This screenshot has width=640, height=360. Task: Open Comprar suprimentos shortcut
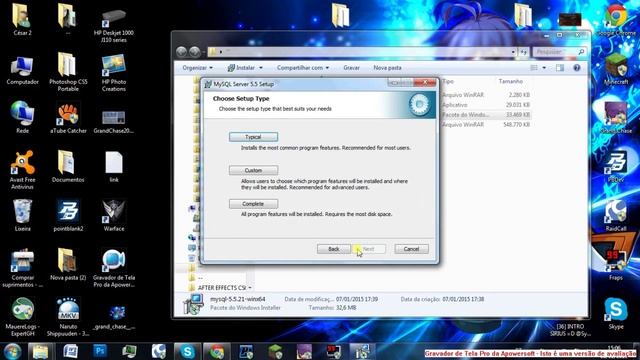(22, 267)
